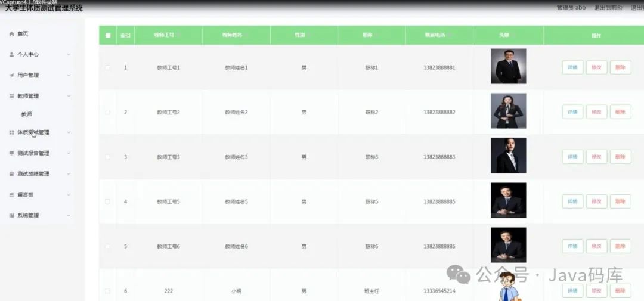Click 删除 button for 教师姓名6
The image size is (644, 301).
coord(620,246)
